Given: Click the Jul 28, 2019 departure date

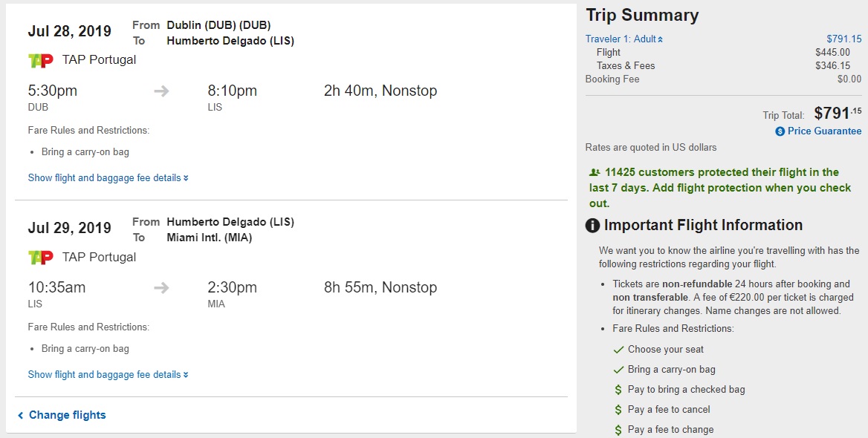Looking at the screenshot, I should pyautogui.click(x=70, y=31).
